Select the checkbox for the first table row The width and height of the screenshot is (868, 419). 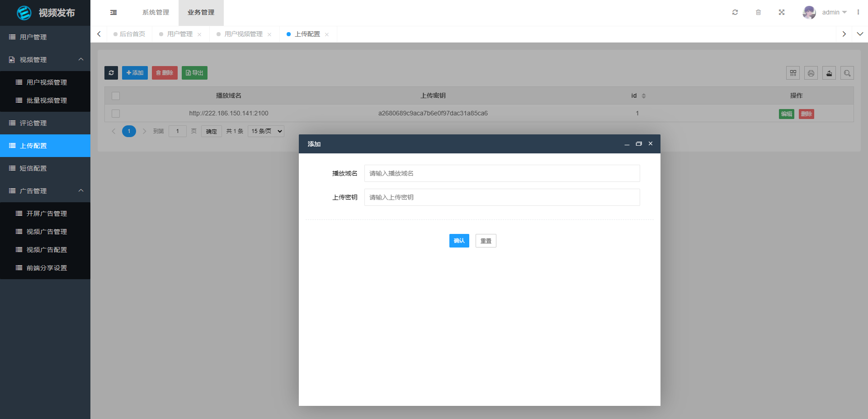[x=116, y=114]
